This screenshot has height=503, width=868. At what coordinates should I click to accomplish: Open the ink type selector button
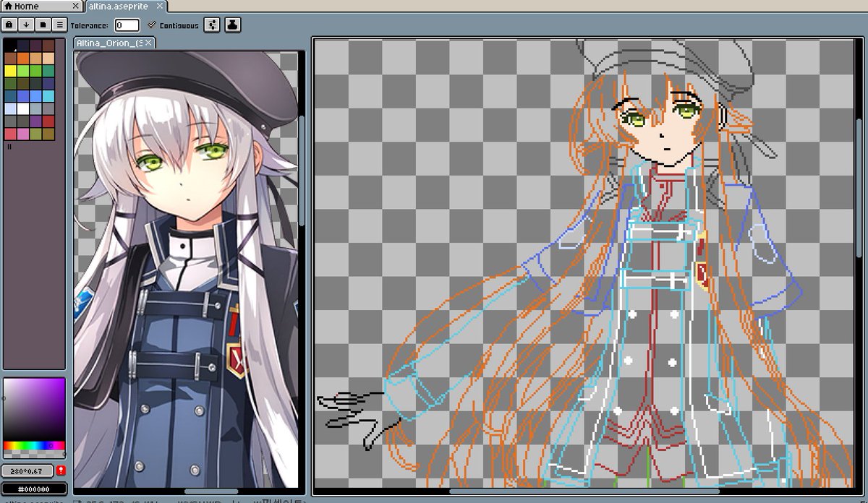pyautogui.click(x=232, y=25)
